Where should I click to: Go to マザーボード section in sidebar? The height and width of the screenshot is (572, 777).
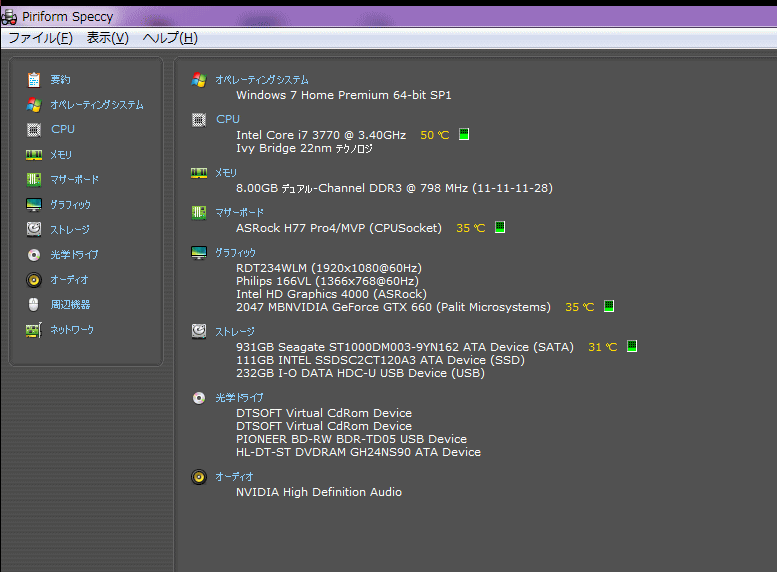pyautogui.click(x=74, y=179)
